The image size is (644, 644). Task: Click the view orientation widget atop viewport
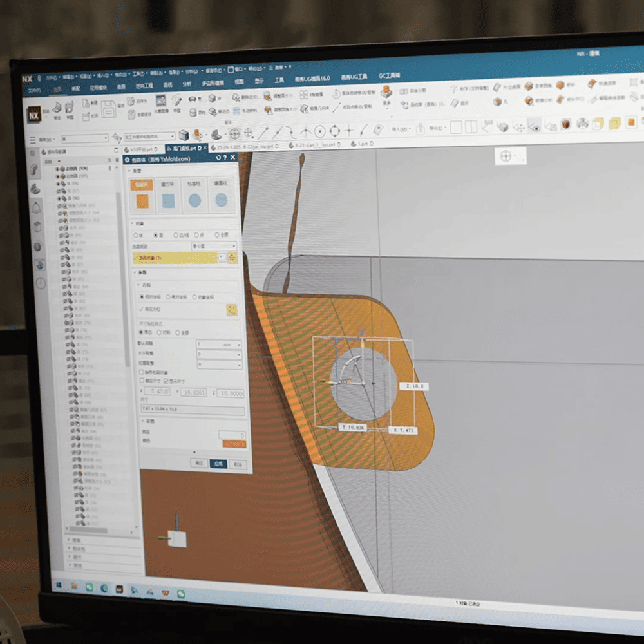coord(511,156)
